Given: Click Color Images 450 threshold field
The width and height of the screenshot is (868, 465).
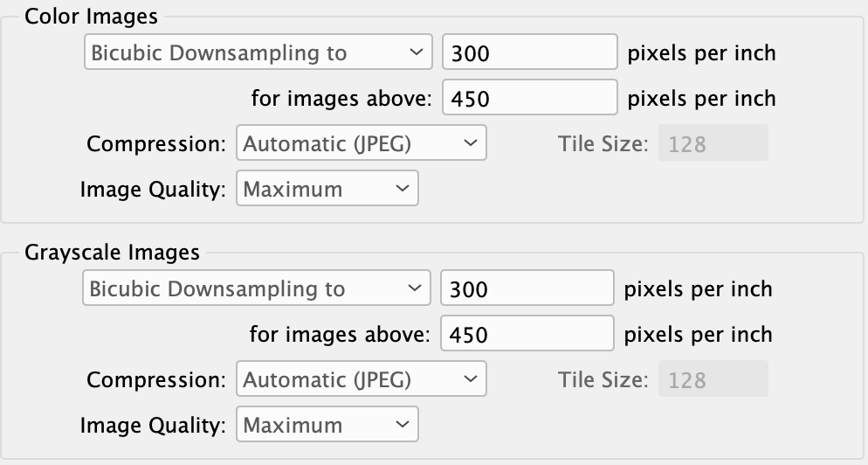Looking at the screenshot, I should click(530, 98).
